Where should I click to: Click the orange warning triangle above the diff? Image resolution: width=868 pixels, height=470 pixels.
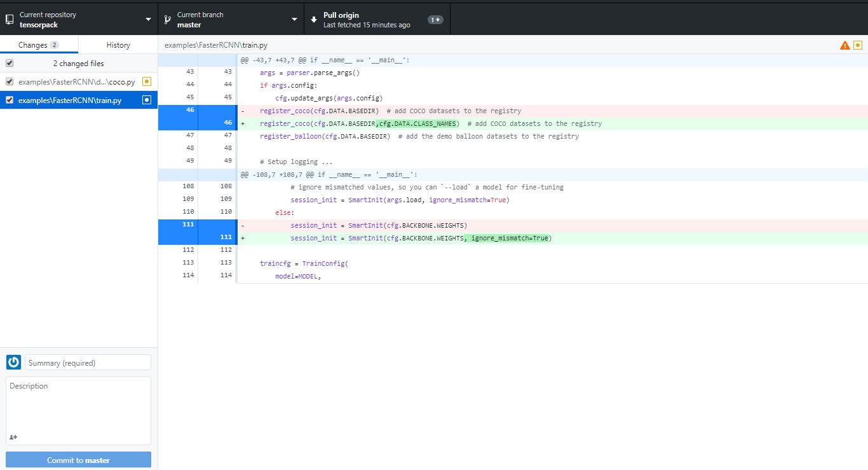845,45
